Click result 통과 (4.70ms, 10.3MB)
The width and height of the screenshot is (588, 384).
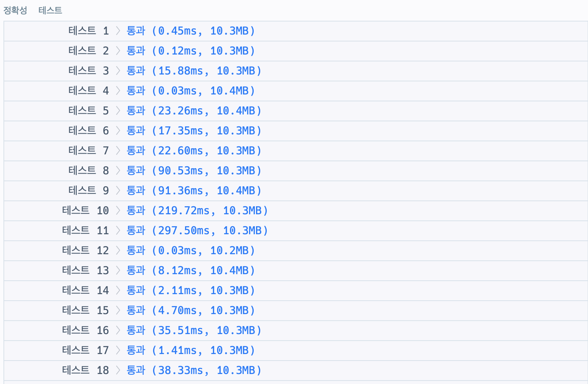(191, 310)
